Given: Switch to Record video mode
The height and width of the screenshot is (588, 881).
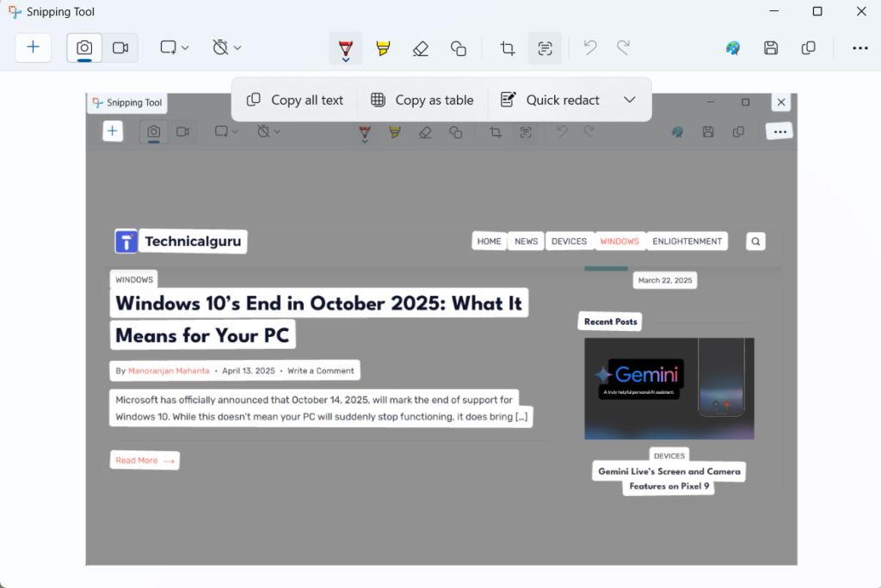Looking at the screenshot, I should click(120, 48).
